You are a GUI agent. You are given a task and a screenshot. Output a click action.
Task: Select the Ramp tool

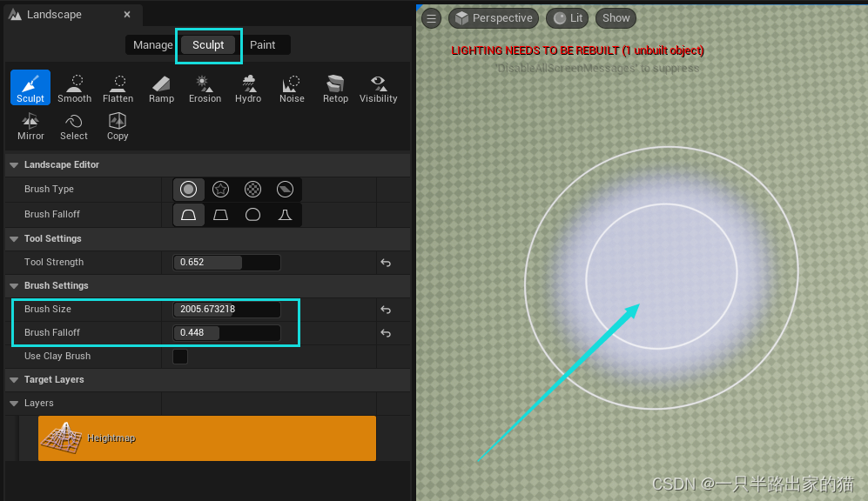pos(161,89)
